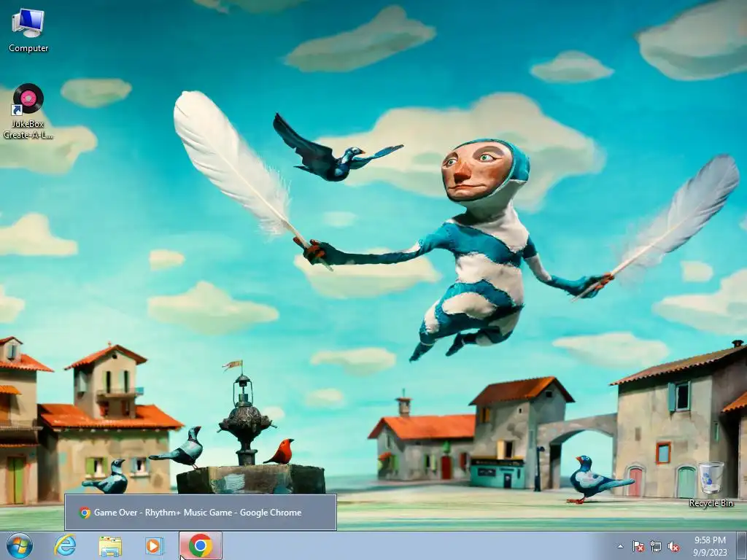
Task: Select the Computer desktop icon
Action: [28, 31]
